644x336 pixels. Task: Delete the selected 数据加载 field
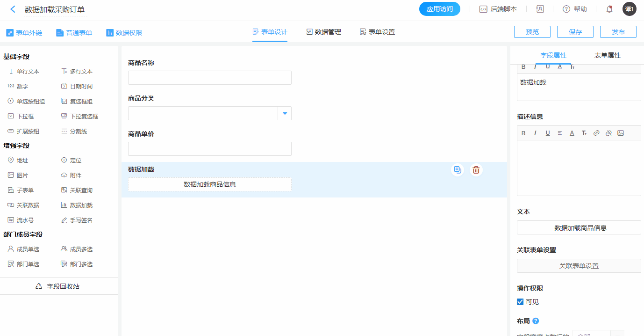pyautogui.click(x=476, y=170)
